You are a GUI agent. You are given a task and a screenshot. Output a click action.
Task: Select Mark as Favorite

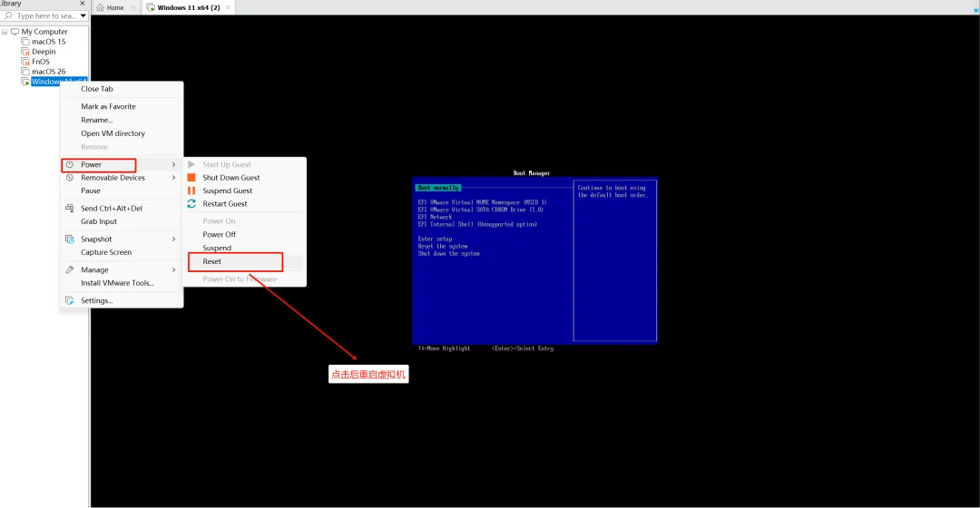click(108, 106)
